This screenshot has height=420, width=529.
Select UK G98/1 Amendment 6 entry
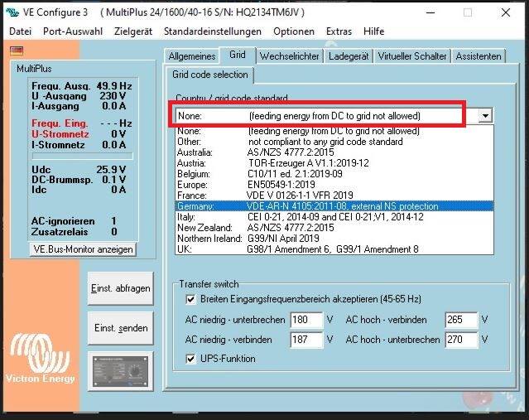(x=334, y=249)
